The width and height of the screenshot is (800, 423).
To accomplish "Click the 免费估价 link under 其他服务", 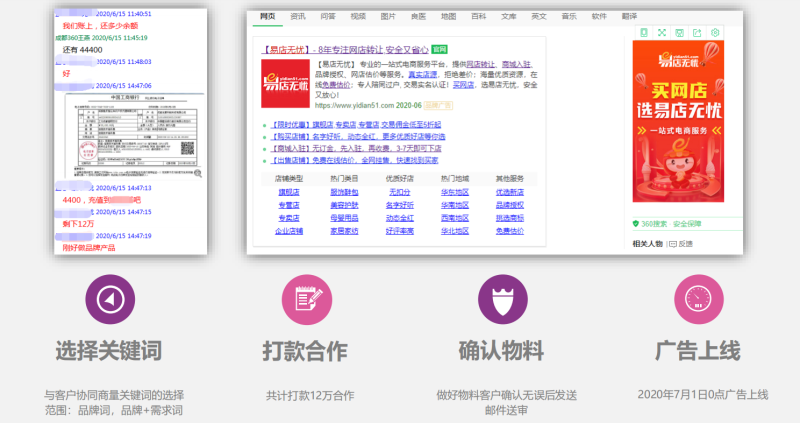I will coord(510,231).
